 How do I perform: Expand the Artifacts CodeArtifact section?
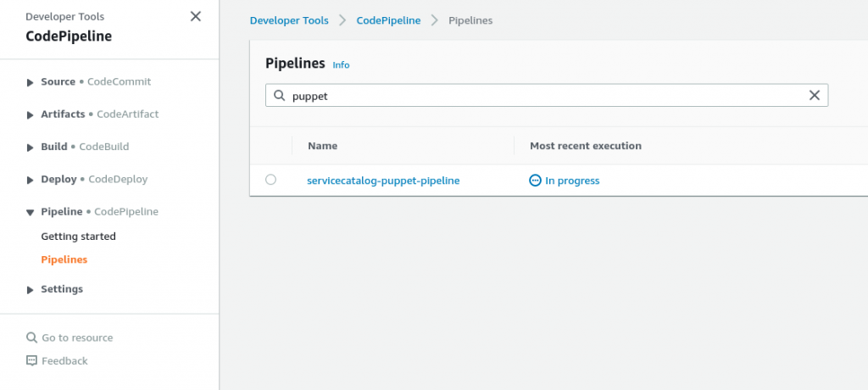coord(30,115)
